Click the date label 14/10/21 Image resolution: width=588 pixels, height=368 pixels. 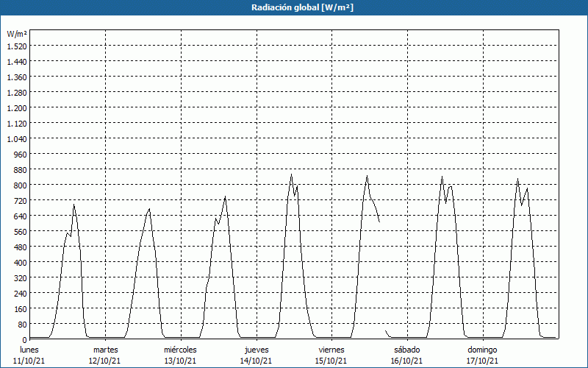[x=257, y=361]
